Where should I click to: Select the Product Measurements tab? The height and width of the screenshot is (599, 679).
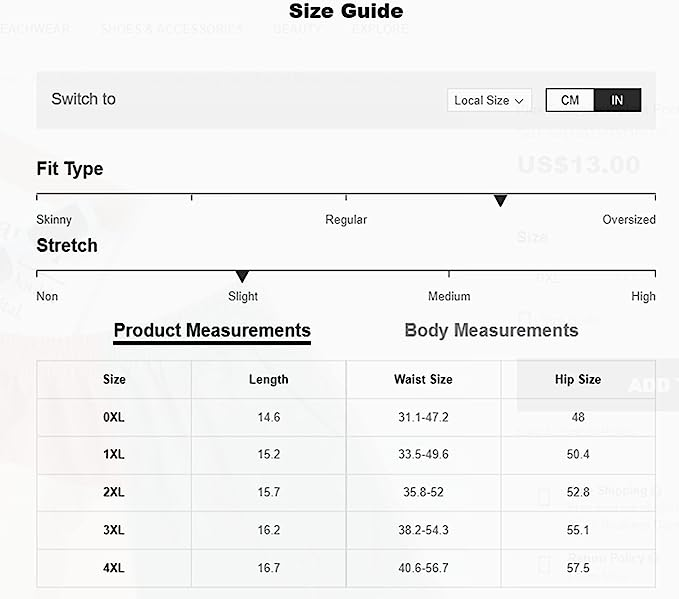pos(212,330)
